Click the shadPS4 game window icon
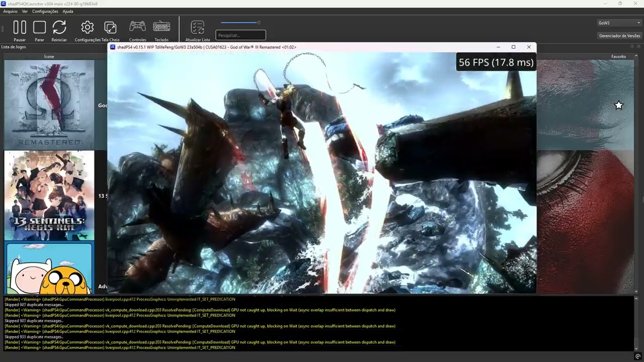 113,47
